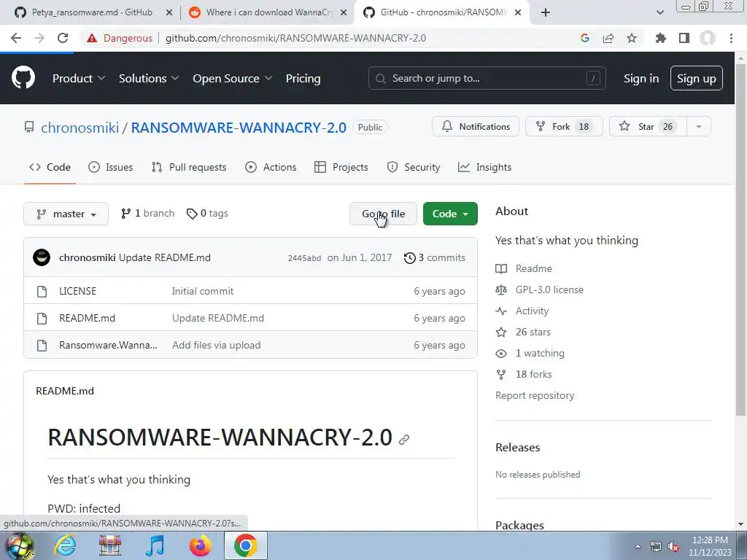Click Report repository

click(x=535, y=396)
